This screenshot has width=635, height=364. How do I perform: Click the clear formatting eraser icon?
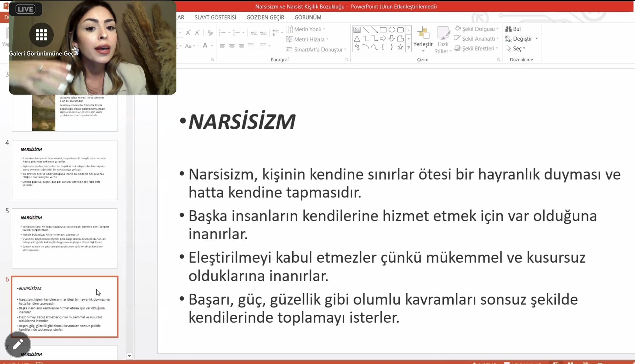click(210, 33)
